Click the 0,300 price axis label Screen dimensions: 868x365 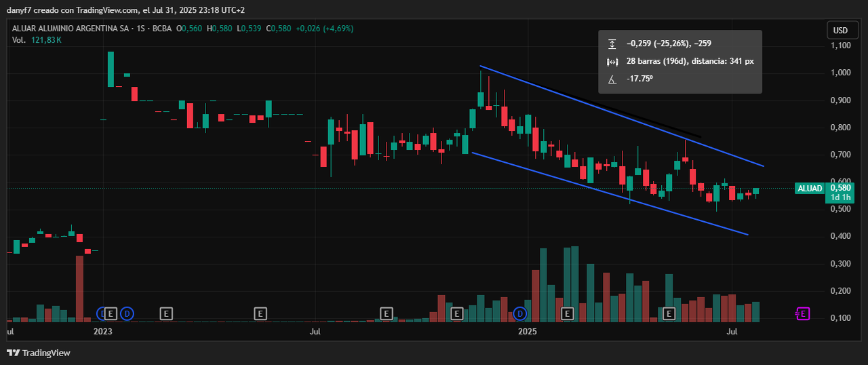coord(840,263)
